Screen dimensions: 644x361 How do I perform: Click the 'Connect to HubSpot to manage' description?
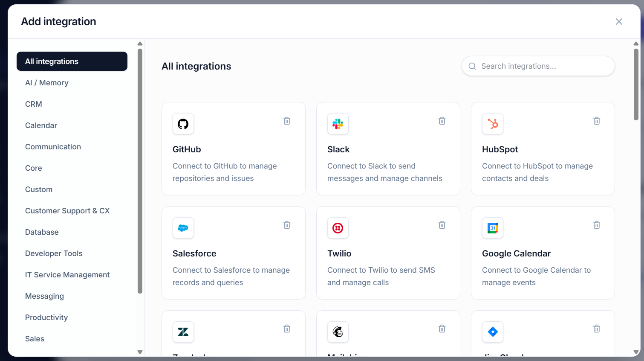click(x=537, y=166)
